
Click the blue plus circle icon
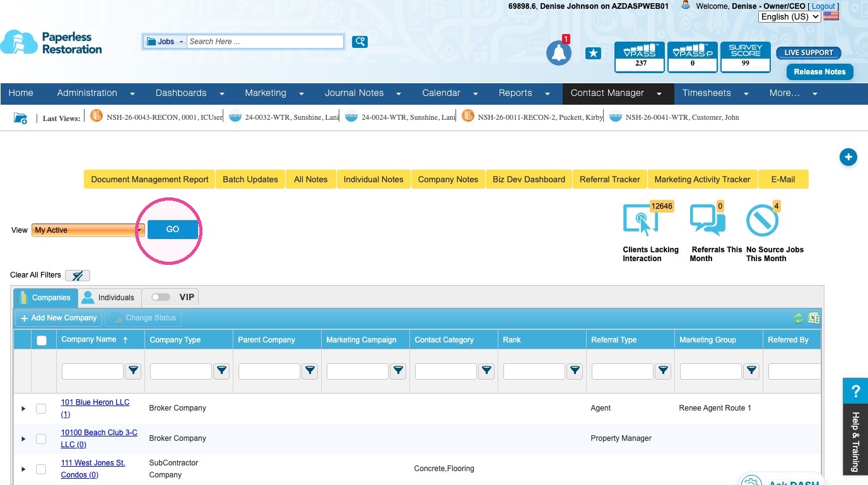(x=848, y=157)
